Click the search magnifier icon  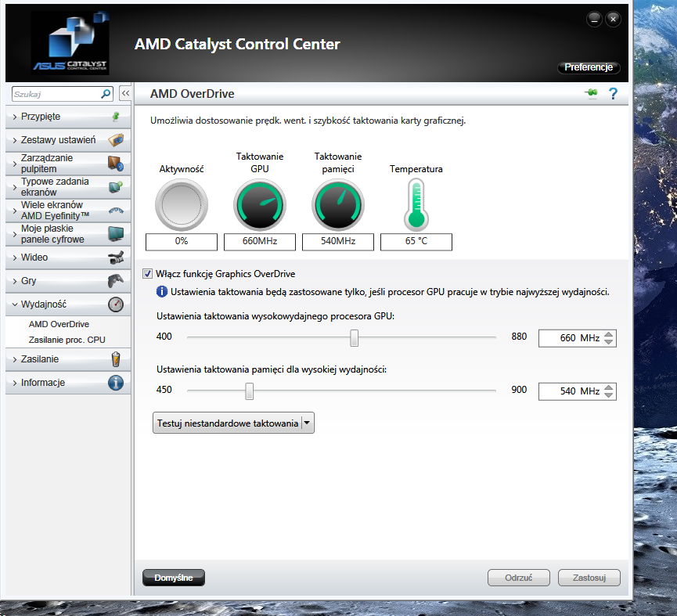[x=106, y=94]
